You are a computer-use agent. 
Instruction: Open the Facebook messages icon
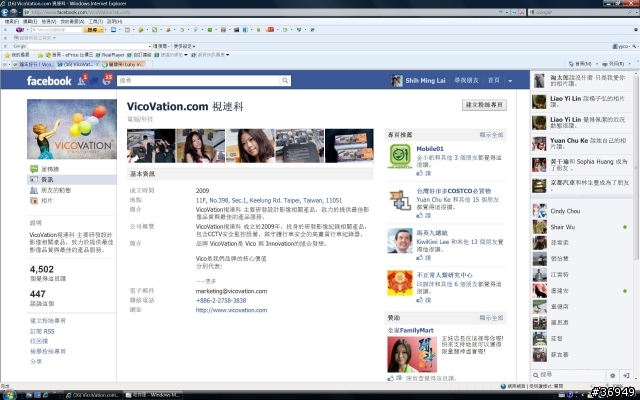[x=94, y=81]
